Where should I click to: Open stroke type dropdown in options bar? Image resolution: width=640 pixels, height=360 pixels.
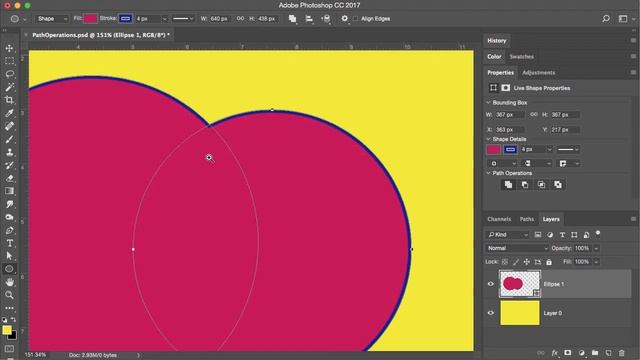(183, 19)
